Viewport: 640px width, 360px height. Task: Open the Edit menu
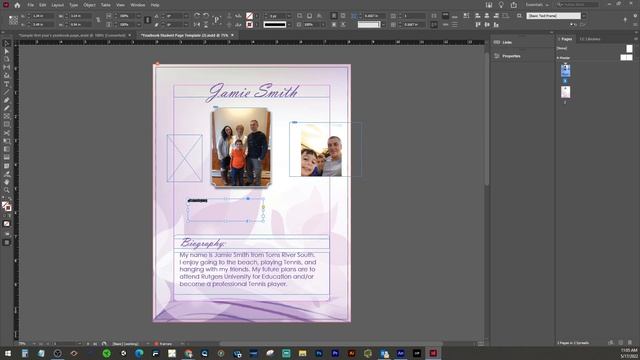coord(42,5)
